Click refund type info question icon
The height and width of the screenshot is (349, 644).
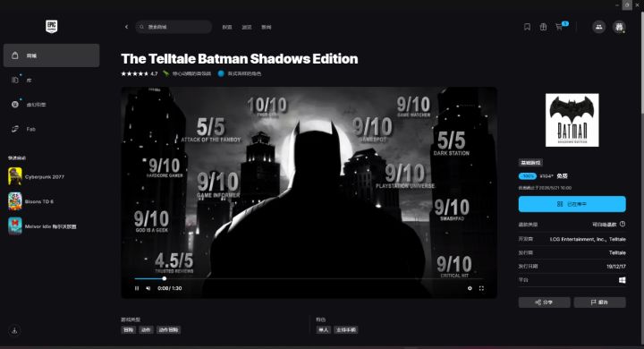click(623, 224)
